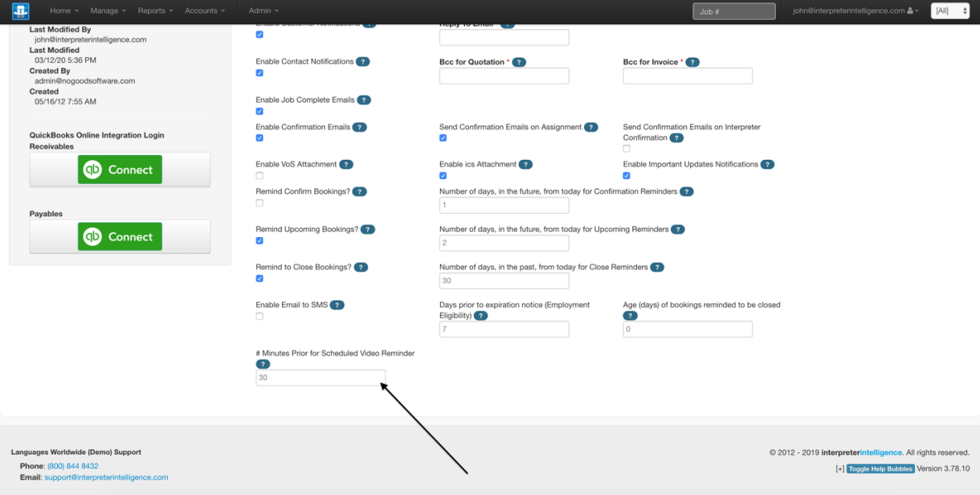Click inside the Job # search field
The image size is (980, 495).
point(733,10)
